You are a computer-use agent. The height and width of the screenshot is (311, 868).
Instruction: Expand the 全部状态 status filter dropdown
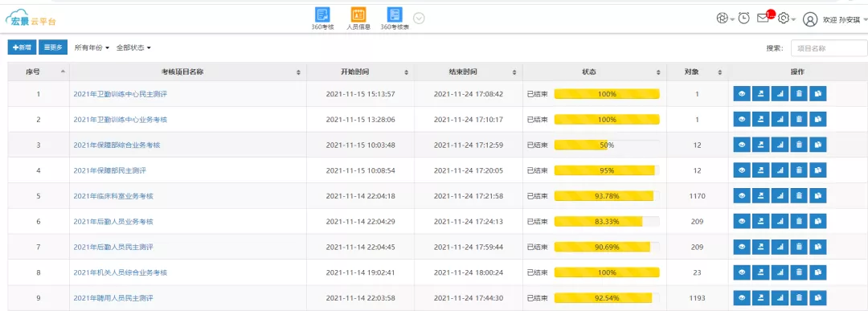[133, 48]
